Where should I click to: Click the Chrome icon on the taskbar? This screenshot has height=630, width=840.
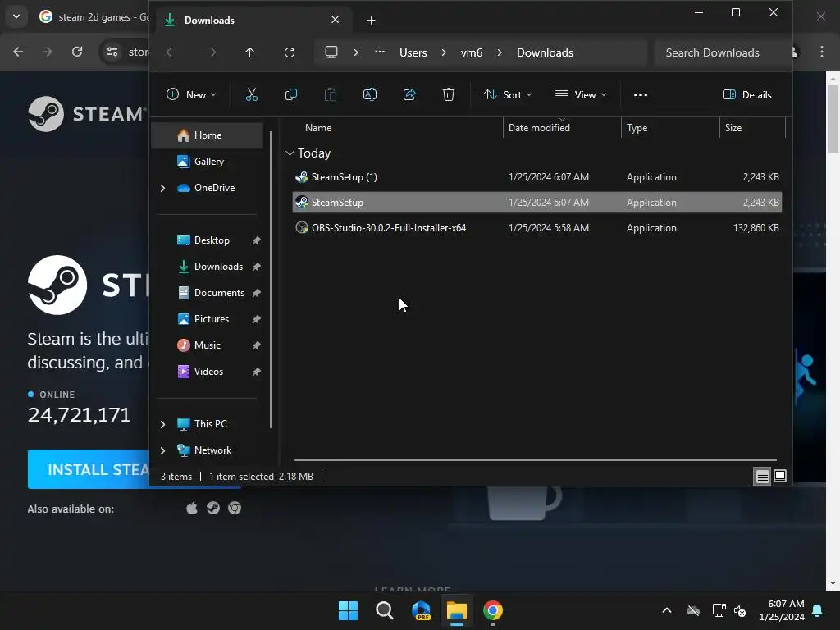(x=493, y=610)
